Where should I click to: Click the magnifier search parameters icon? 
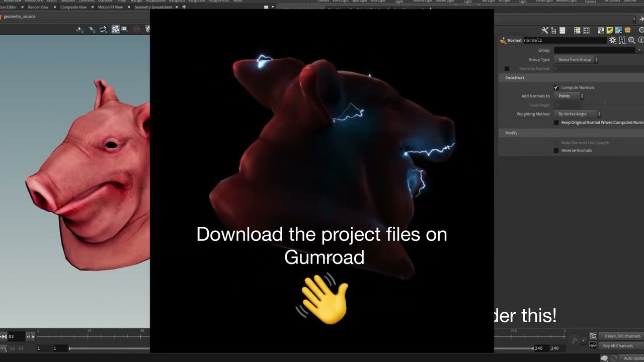pyautogui.click(x=632, y=40)
